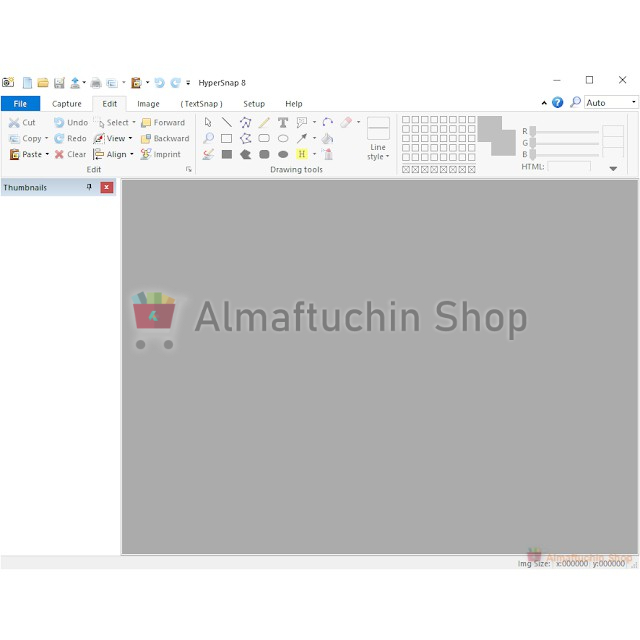Select the Pencil freehand tool

pyautogui.click(x=264, y=122)
